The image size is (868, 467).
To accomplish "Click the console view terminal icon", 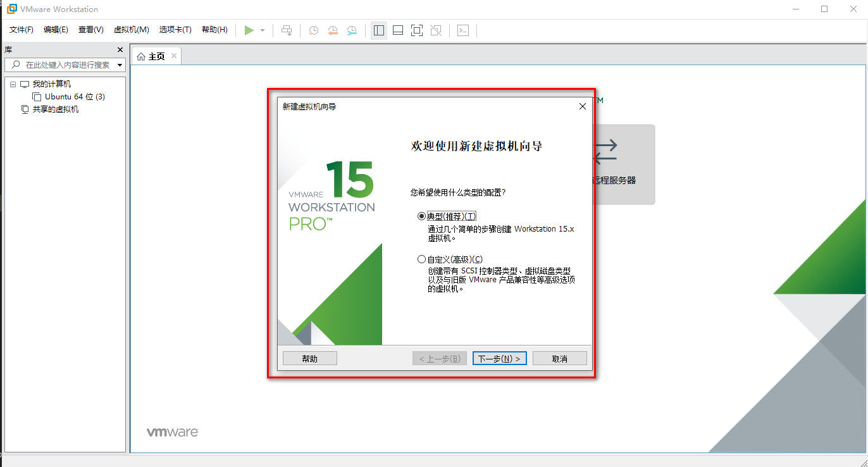I will point(463,30).
